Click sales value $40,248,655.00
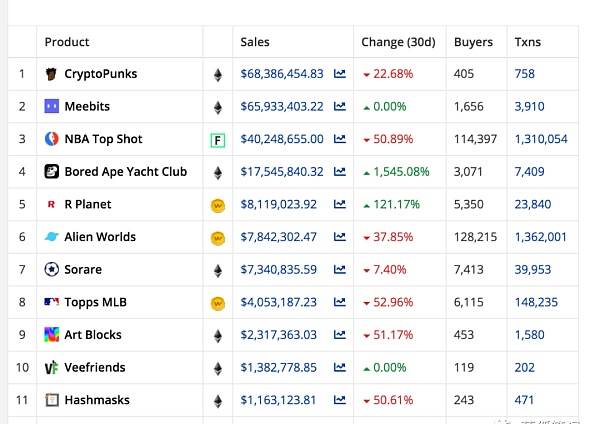The width and height of the screenshot is (600, 424). pyautogui.click(x=282, y=139)
